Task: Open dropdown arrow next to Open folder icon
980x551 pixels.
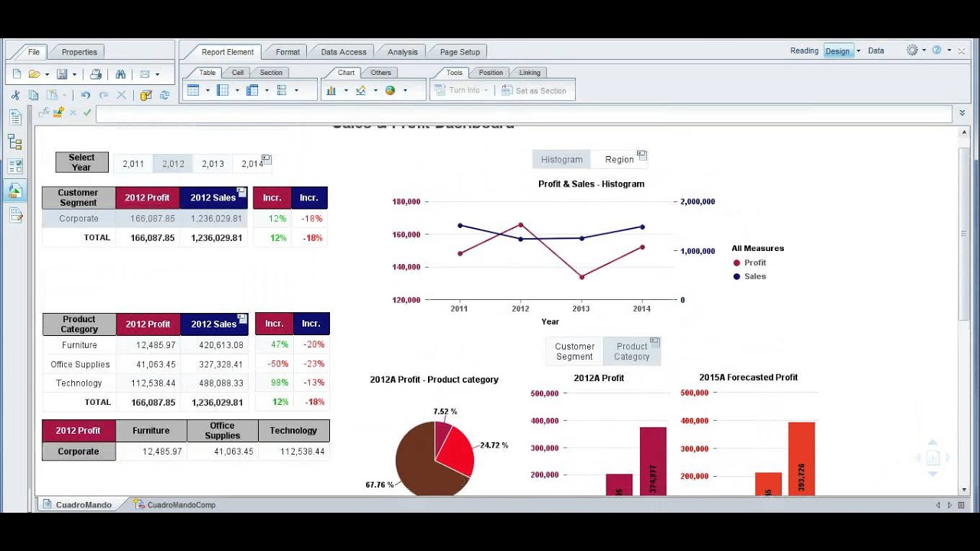Action: pos(47,75)
